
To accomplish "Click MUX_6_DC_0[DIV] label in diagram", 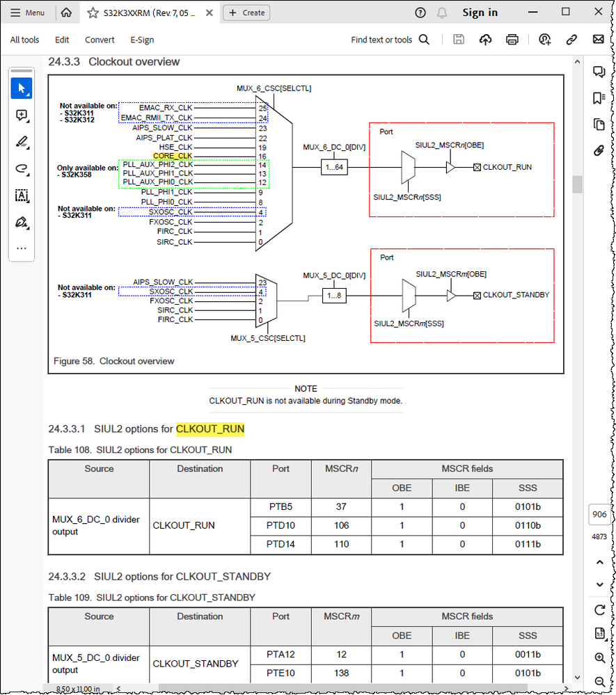I will click(334, 147).
